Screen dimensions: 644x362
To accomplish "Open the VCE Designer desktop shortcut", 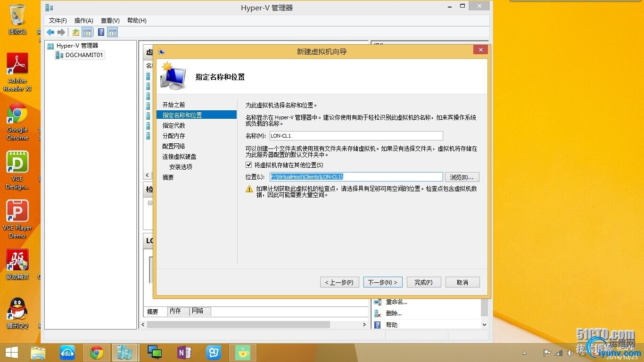I will (17, 170).
